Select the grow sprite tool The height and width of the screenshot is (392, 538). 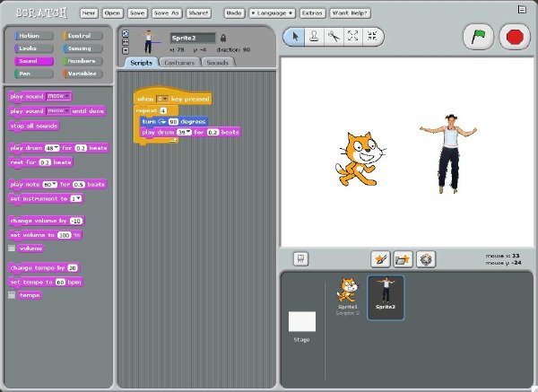352,37
